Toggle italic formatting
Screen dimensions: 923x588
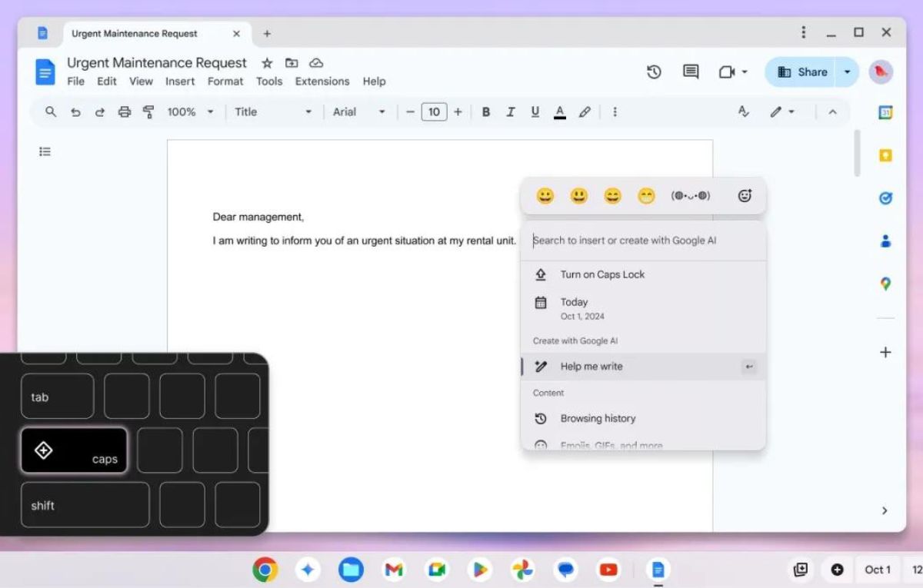pos(510,111)
